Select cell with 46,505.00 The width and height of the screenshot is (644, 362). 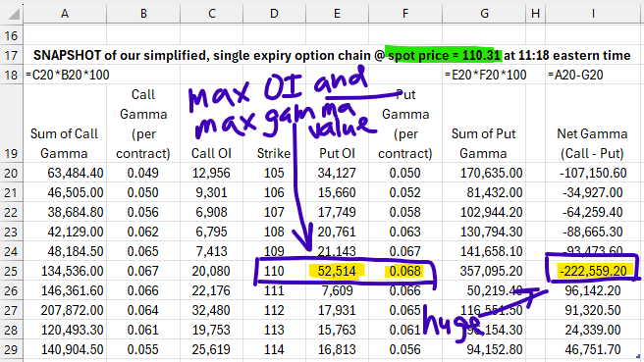click(x=65, y=192)
